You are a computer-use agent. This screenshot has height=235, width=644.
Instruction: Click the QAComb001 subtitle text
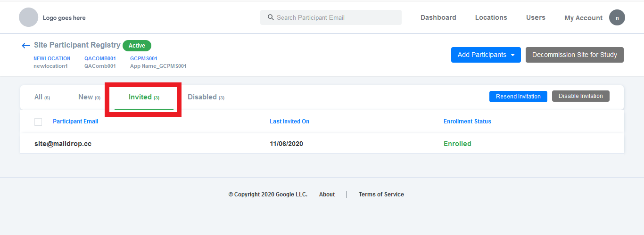pyautogui.click(x=100, y=66)
